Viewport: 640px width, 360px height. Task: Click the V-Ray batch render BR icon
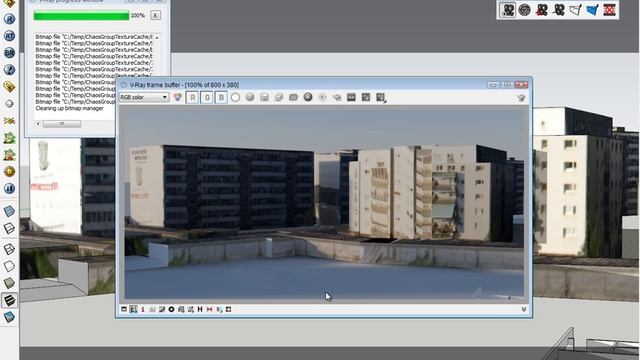(x=9, y=53)
